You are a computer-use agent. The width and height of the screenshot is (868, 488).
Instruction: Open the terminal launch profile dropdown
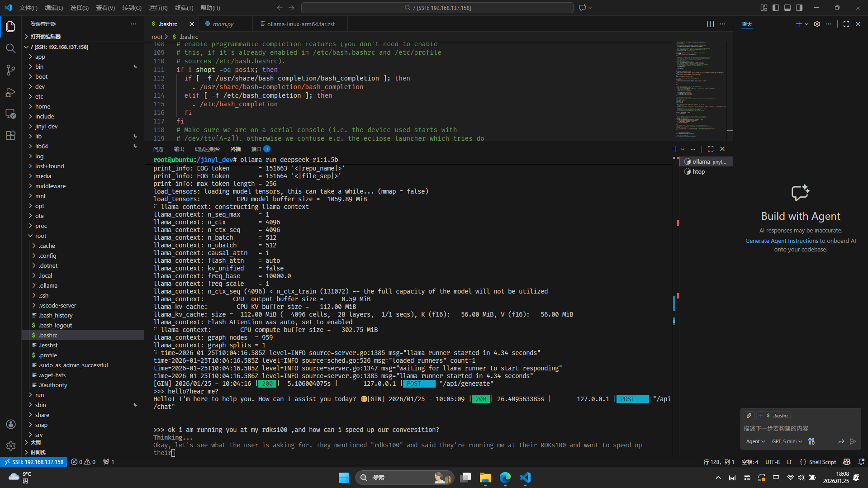click(683, 149)
